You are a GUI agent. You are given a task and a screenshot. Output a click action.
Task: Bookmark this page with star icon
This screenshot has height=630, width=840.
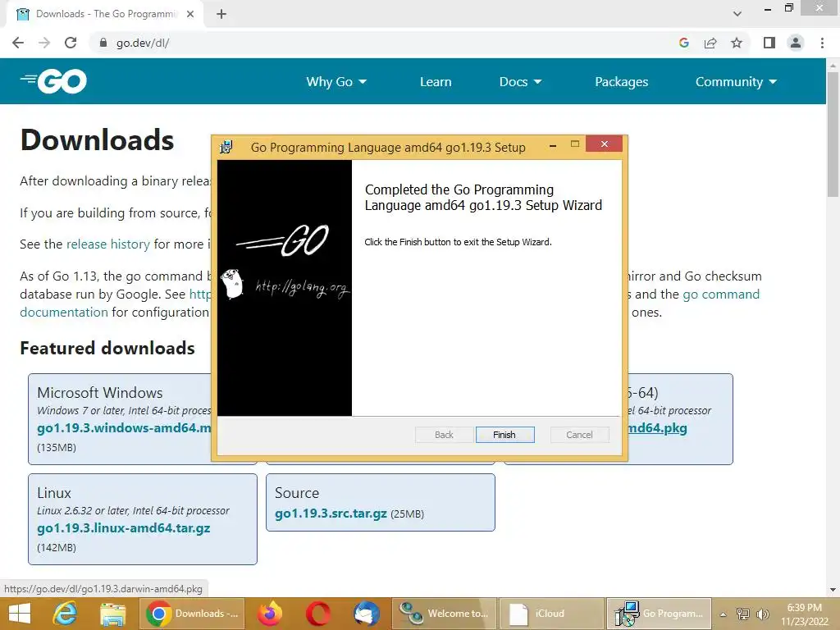pyautogui.click(x=737, y=43)
